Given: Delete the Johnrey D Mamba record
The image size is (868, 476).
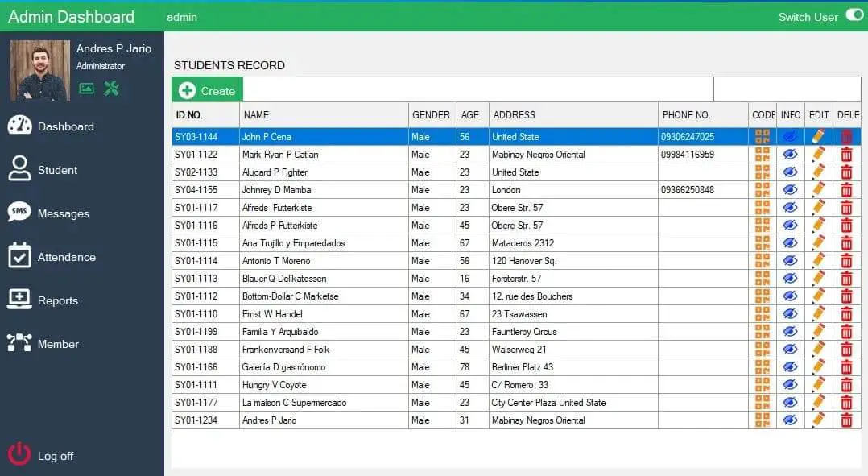Looking at the screenshot, I should point(846,190).
